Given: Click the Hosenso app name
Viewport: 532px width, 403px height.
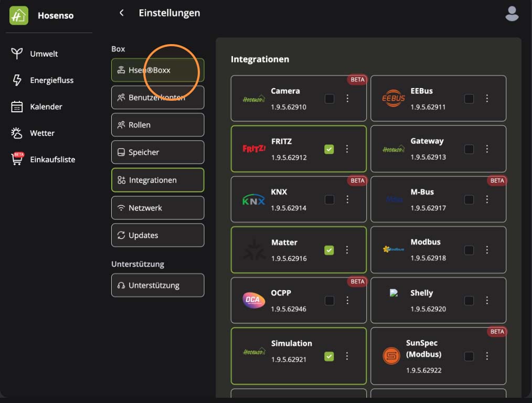Looking at the screenshot, I should tap(56, 16).
